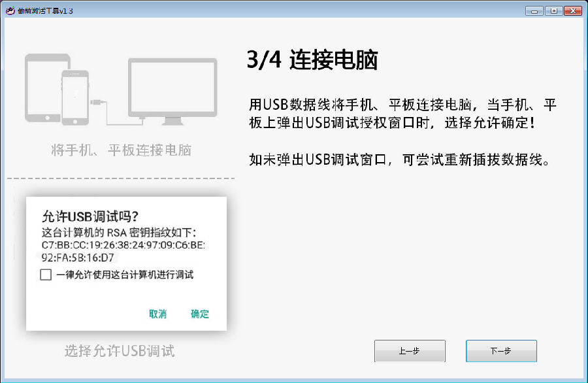This screenshot has width=588, height=383.
Task: Click 确定 in the USB debugging dialog
Action: point(199,314)
